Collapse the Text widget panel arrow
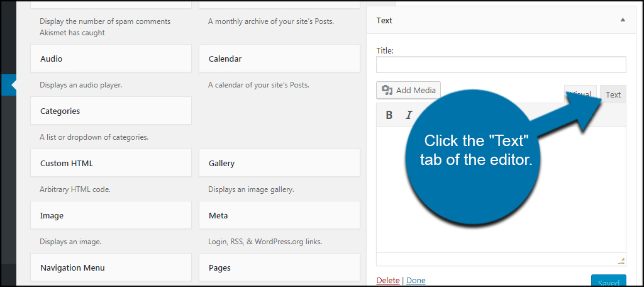 (623, 20)
